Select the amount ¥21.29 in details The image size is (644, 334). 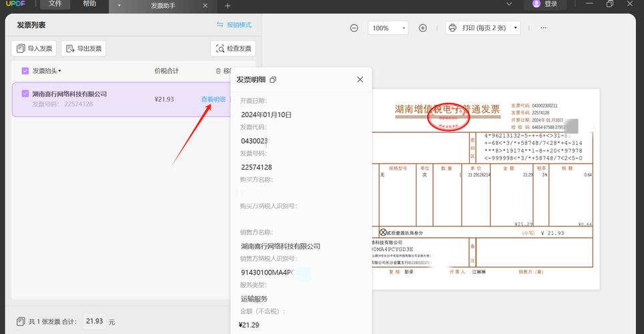249,325
